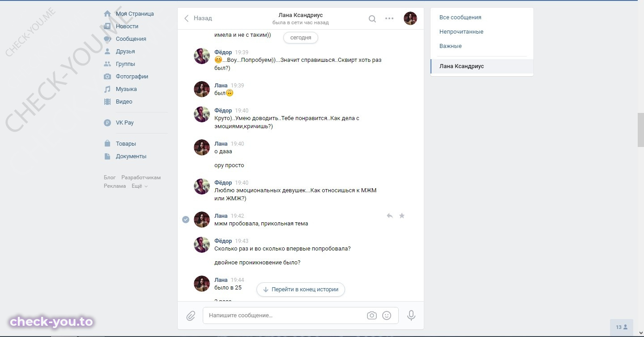Click Фёдор's name on 19:39 message
This screenshot has height=337, width=644.
223,52
